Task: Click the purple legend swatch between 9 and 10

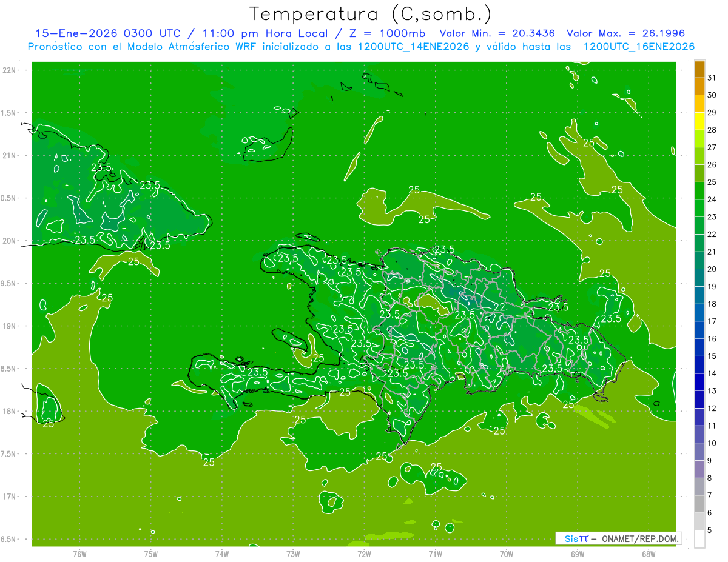Action: pyautogui.click(x=699, y=452)
